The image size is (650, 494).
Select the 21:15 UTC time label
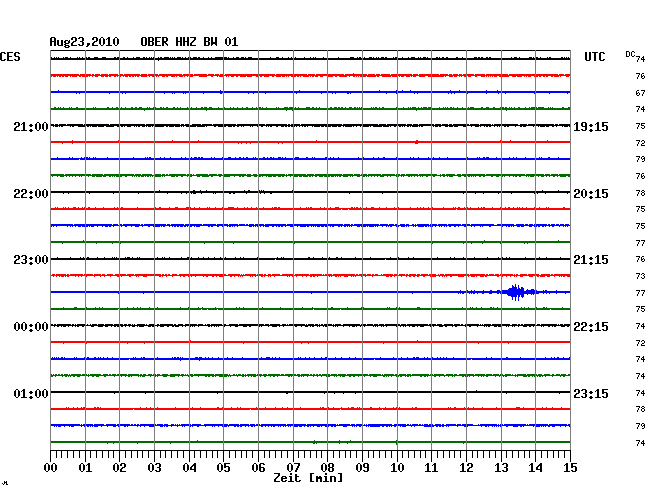click(591, 260)
